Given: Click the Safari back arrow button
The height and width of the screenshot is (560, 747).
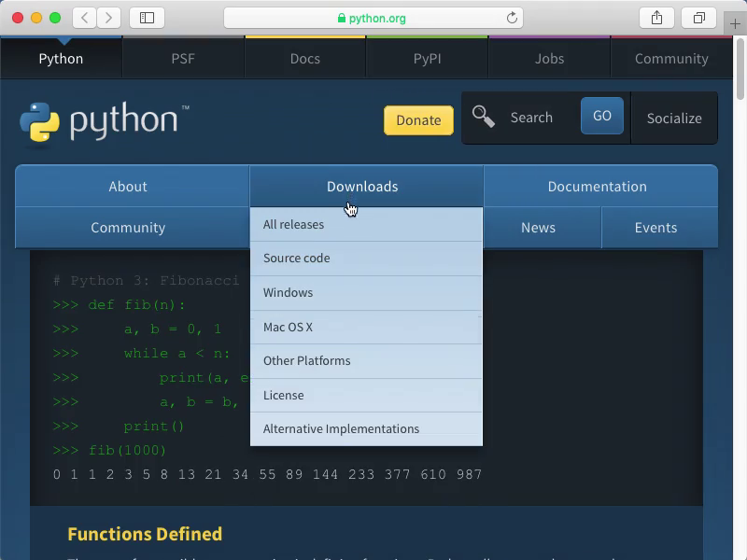Looking at the screenshot, I should coord(85,18).
